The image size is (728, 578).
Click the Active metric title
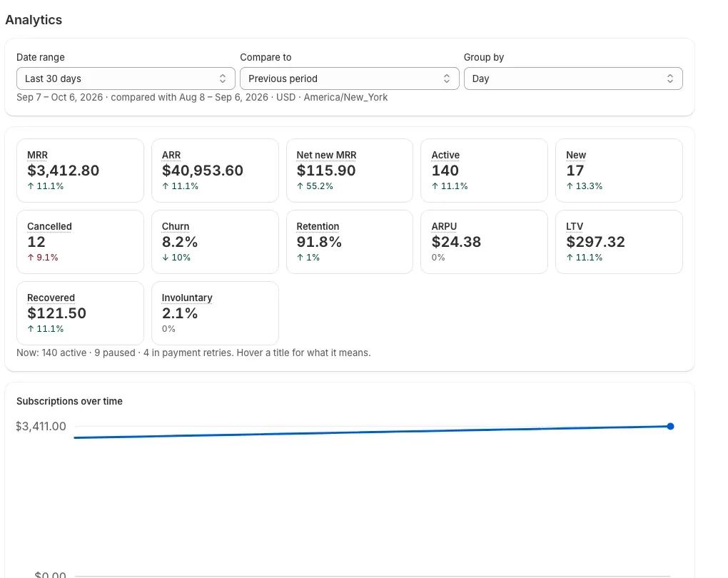pyautogui.click(x=445, y=155)
